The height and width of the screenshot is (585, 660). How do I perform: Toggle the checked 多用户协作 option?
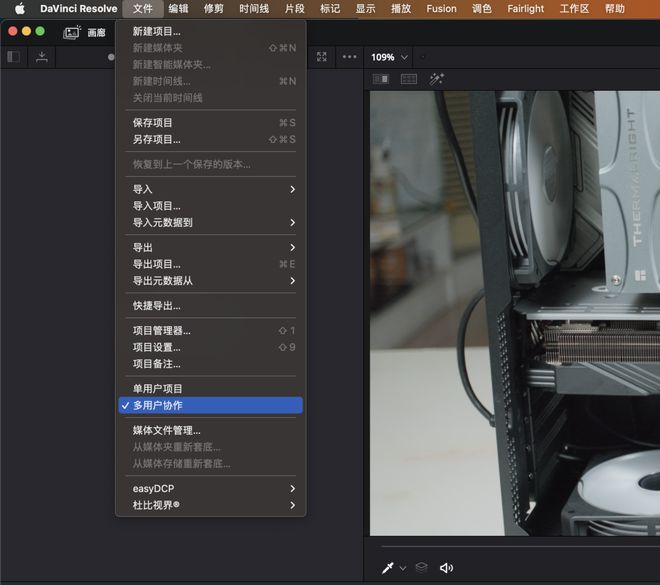210,405
